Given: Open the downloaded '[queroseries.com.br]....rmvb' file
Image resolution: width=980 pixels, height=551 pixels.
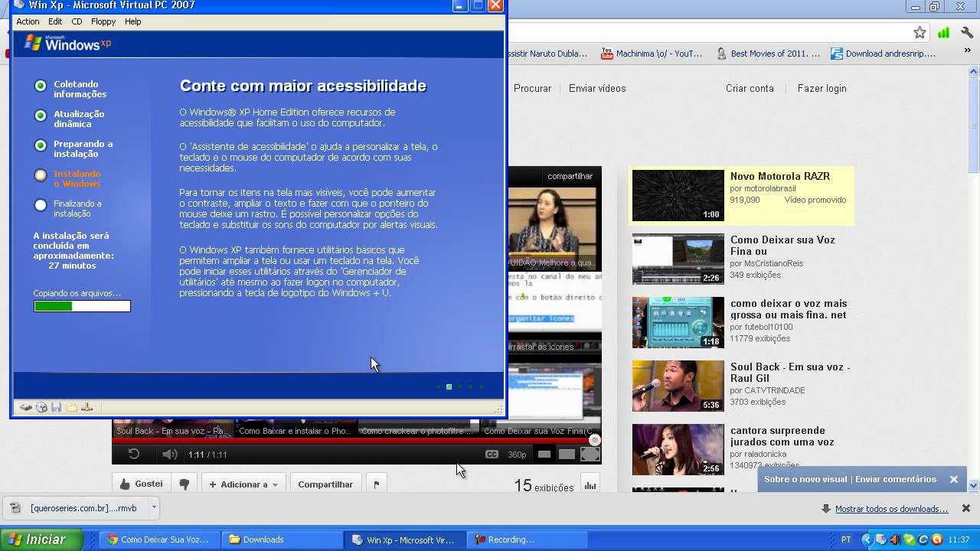Looking at the screenshot, I should (75, 507).
